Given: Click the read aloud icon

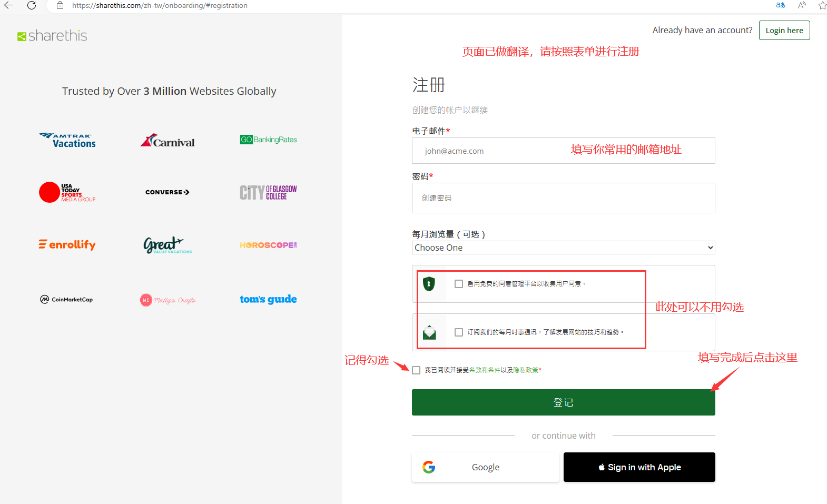Looking at the screenshot, I should [x=802, y=5].
